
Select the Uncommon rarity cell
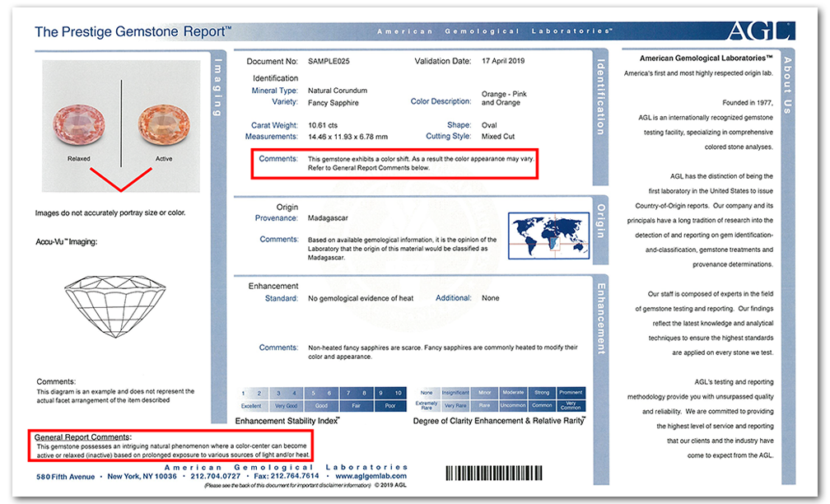513,405
